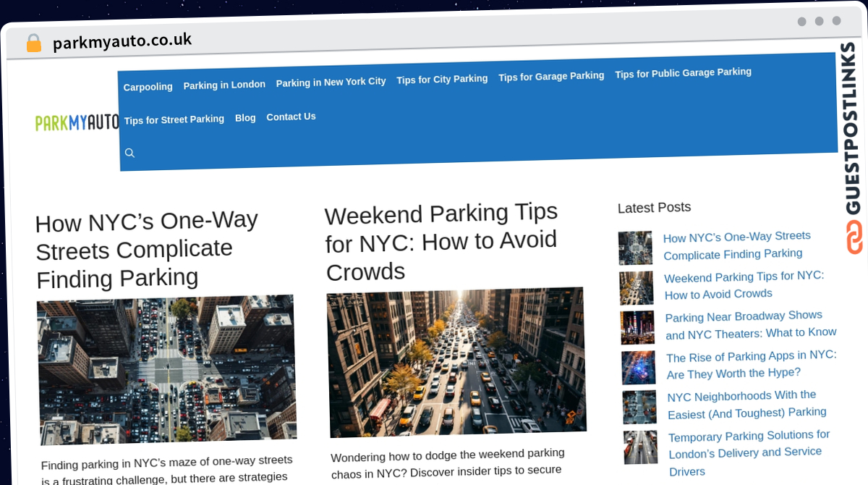Open sidebar link The Rise of Parking Apps
This screenshot has height=485, width=868.
[x=752, y=364]
